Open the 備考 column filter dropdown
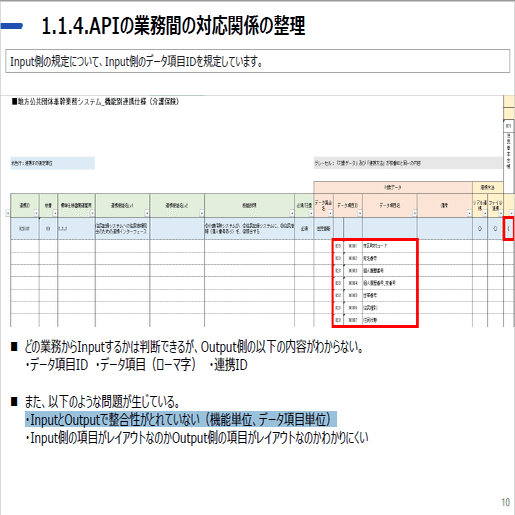515x515 pixels. 469,213
